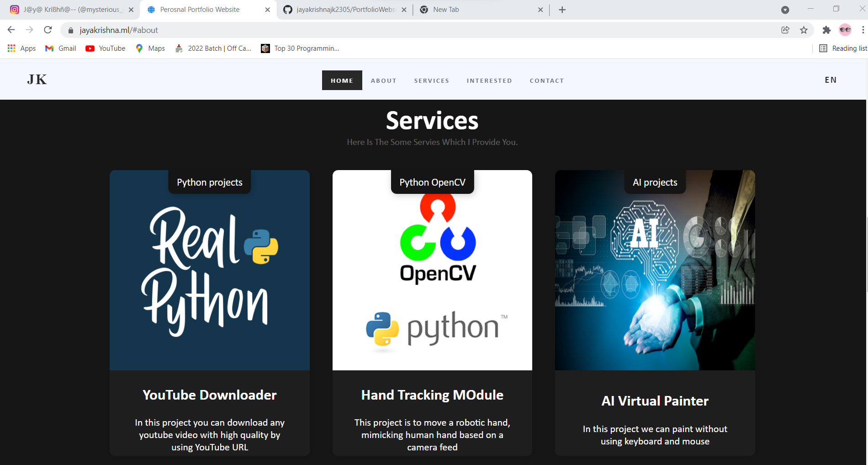Open the Reading list
This screenshot has width=868, height=465.
pos(843,48)
